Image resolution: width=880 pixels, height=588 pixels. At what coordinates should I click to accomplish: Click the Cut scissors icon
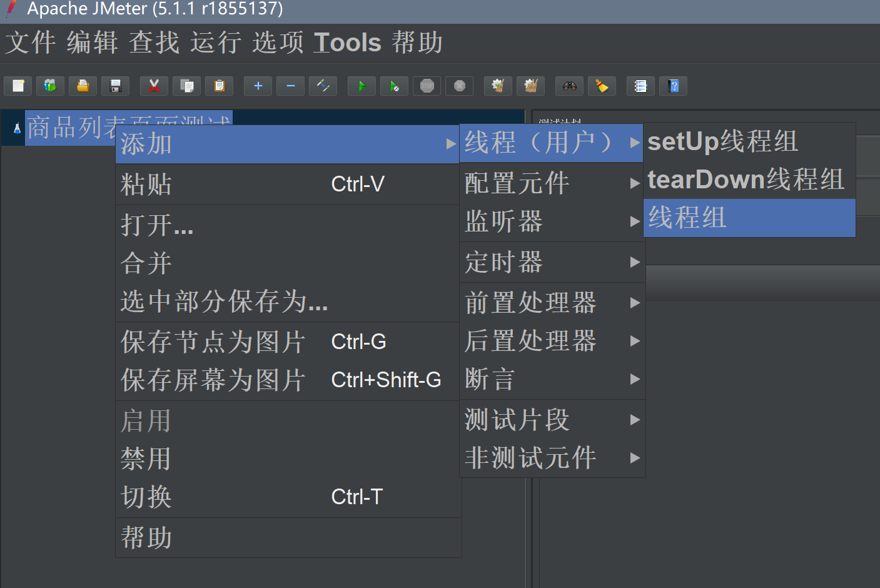pyautogui.click(x=154, y=86)
